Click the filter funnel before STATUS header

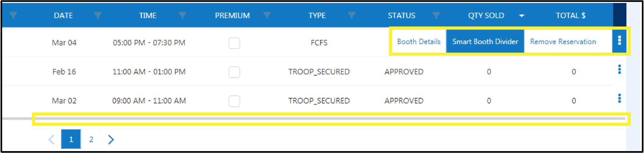click(351, 15)
